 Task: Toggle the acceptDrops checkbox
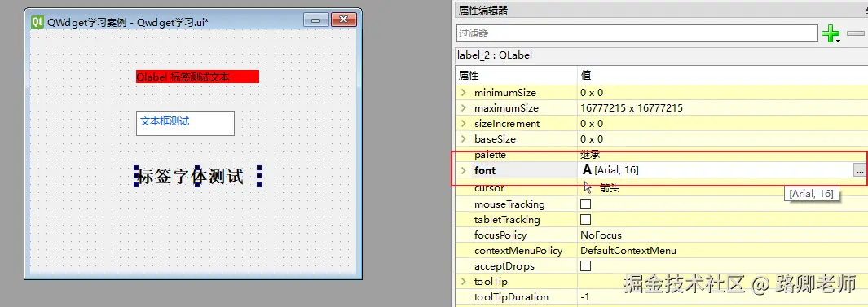585,266
